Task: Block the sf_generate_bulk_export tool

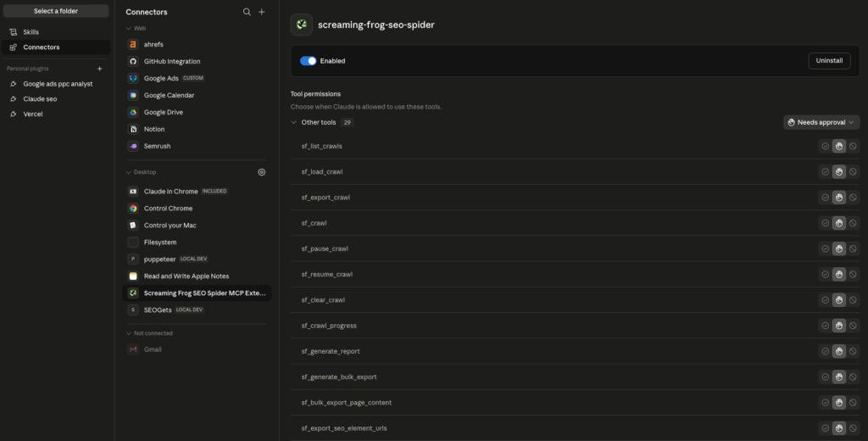Action: pyautogui.click(x=853, y=377)
